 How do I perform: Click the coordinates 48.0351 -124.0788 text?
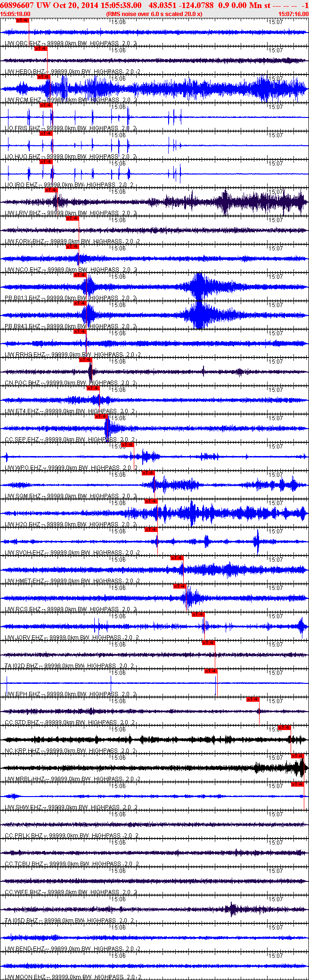[181, 5]
